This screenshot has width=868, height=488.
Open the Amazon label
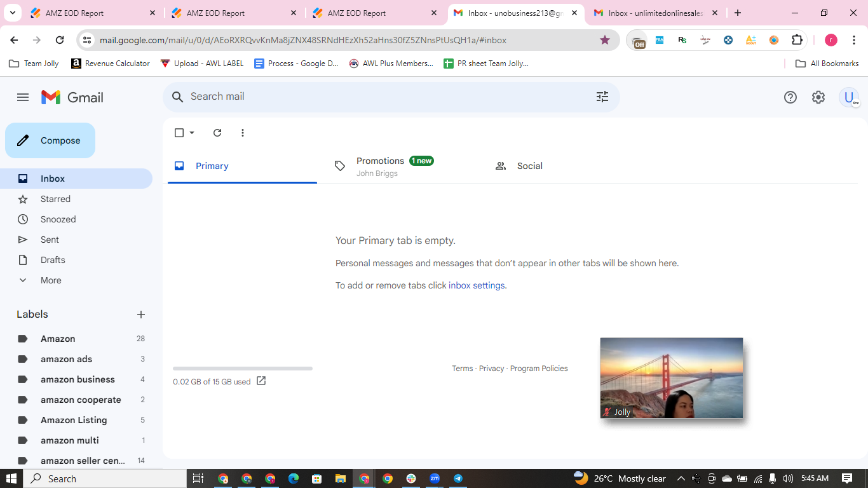tap(76, 339)
